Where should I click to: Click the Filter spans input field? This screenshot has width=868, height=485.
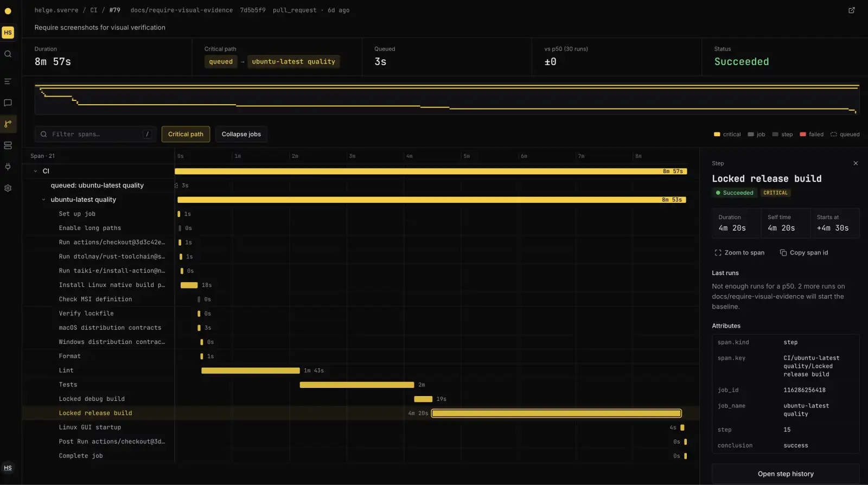(95, 134)
